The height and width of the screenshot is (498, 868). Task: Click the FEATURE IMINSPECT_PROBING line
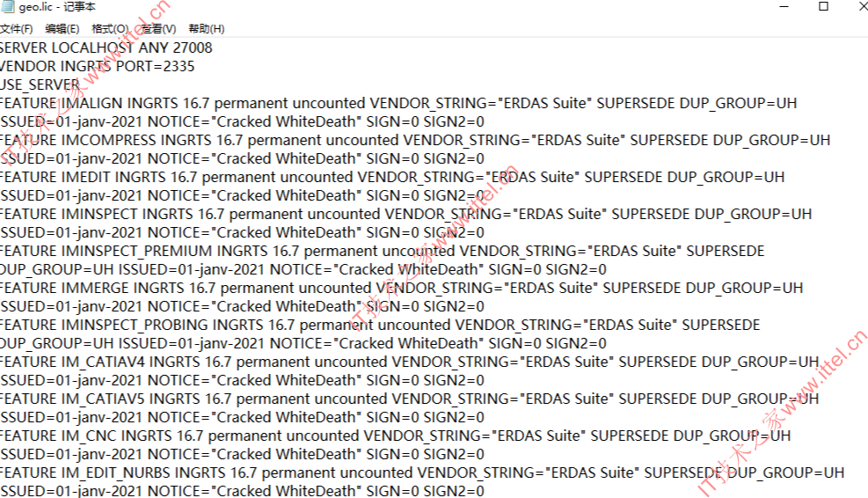point(380,326)
